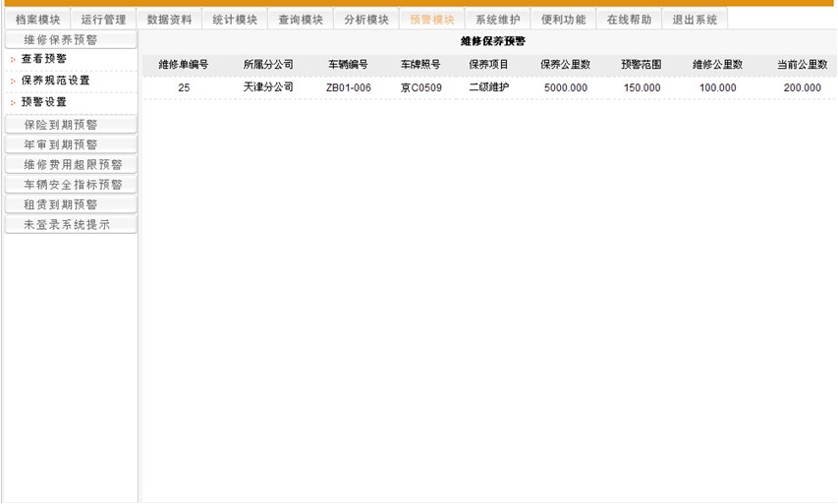Expand the 未登录系统提示 section
838x504 pixels.
[x=71, y=225]
